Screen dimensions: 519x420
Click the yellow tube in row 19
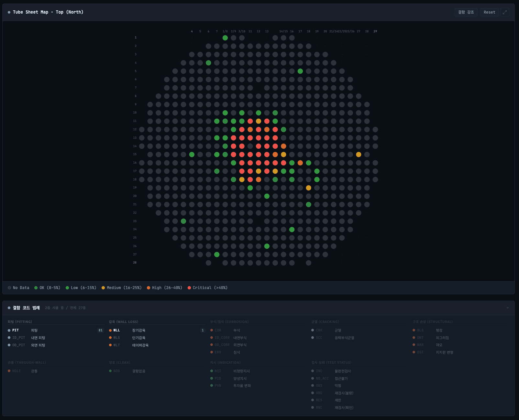click(308, 188)
